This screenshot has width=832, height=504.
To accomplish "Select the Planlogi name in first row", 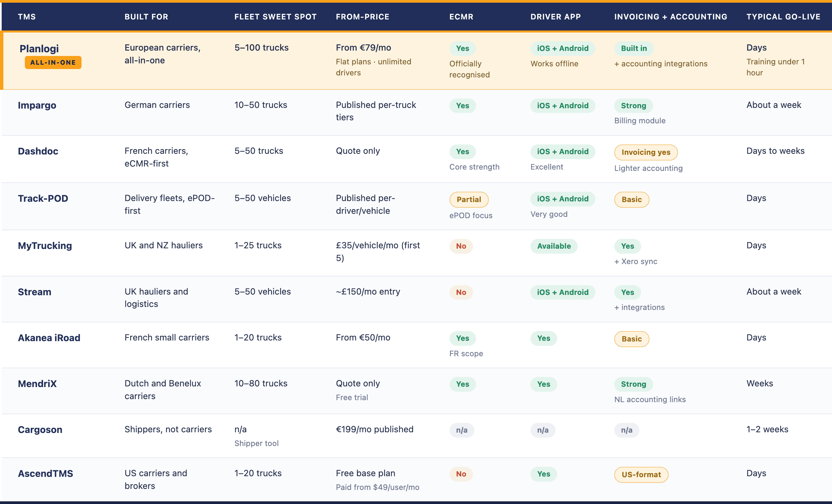I will click(x=39, y=49).
